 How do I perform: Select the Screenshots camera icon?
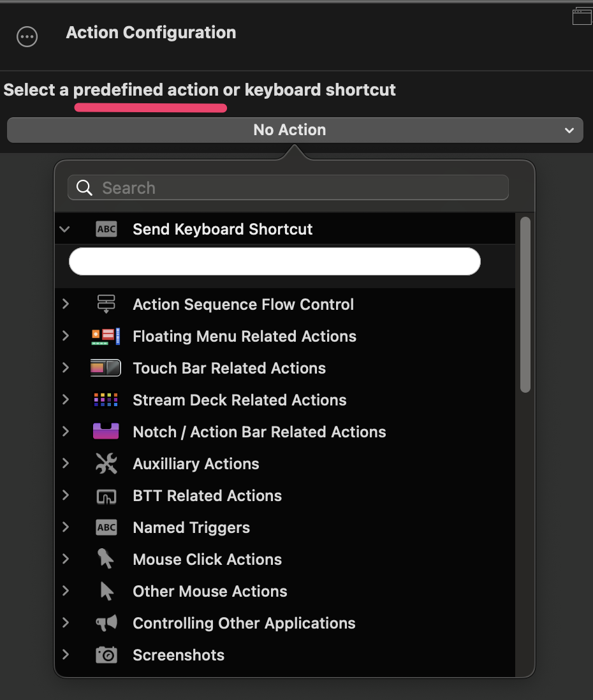click(105, 655)
